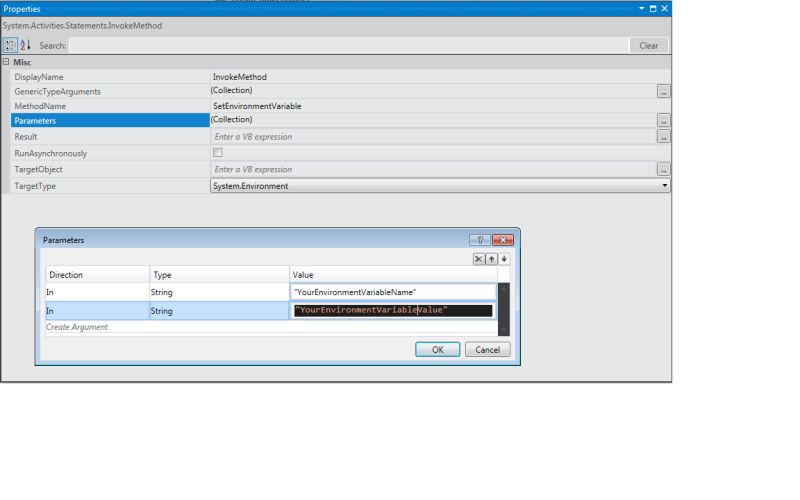The width and height of the screenshot is (800, 500).
Task: Cancel the Parameters dialog
Action: (x=487, y=349)
